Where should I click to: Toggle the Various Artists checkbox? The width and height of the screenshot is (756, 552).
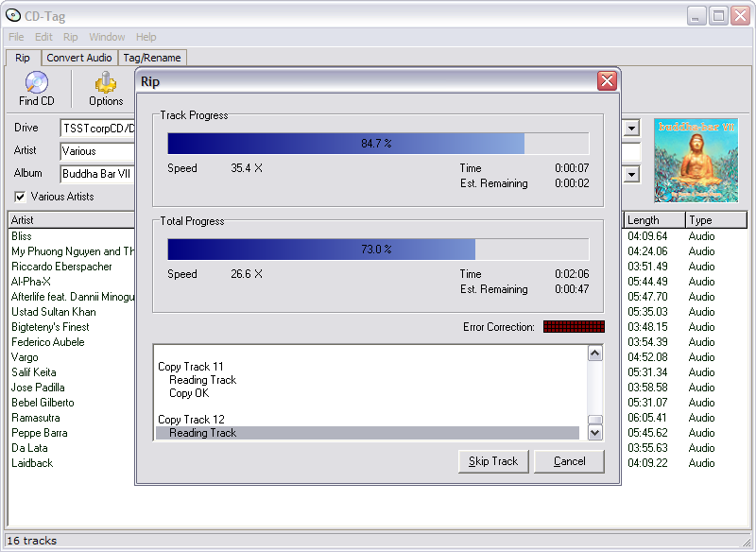20,197
